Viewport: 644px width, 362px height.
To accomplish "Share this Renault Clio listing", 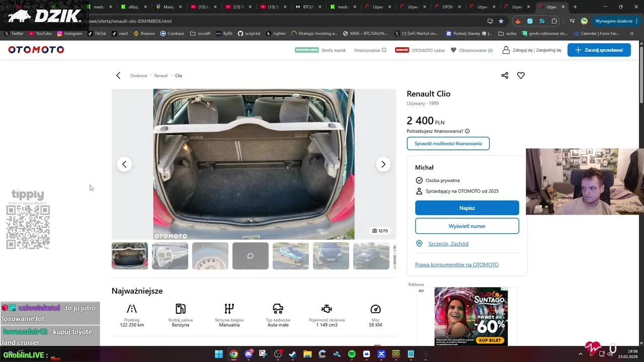I will 505,75.
